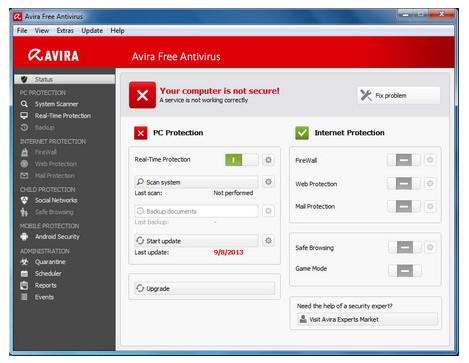Click 'Your computer is not secure!' heading
The height and width of the screenshot is (363, 469).
tap(219, 91)
